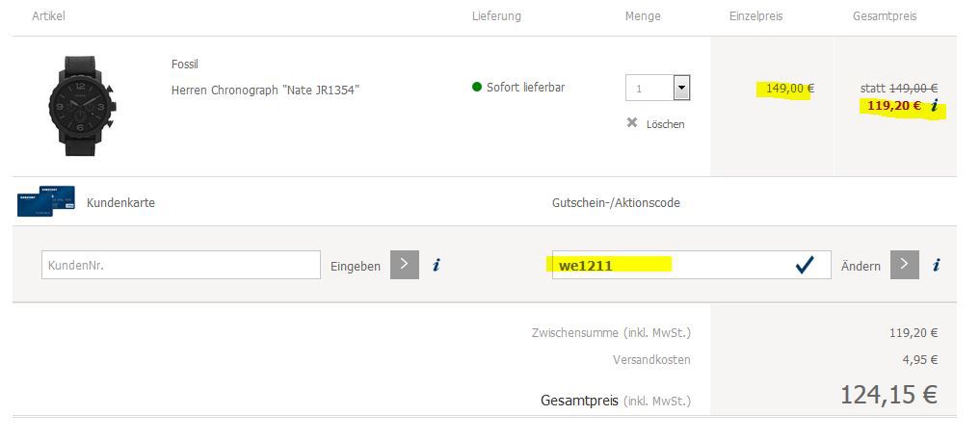980x441 pixels.
Task: Click the Gutschein-/Aktionscode heading
Action: (x=616, y=203)
